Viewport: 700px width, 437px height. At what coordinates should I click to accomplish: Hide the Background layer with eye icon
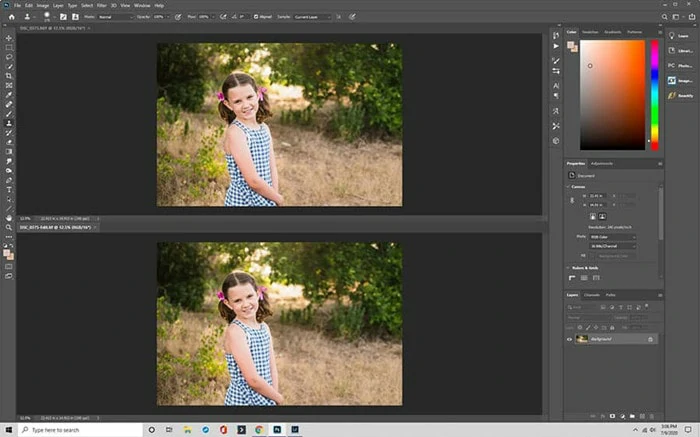(569, 339)
